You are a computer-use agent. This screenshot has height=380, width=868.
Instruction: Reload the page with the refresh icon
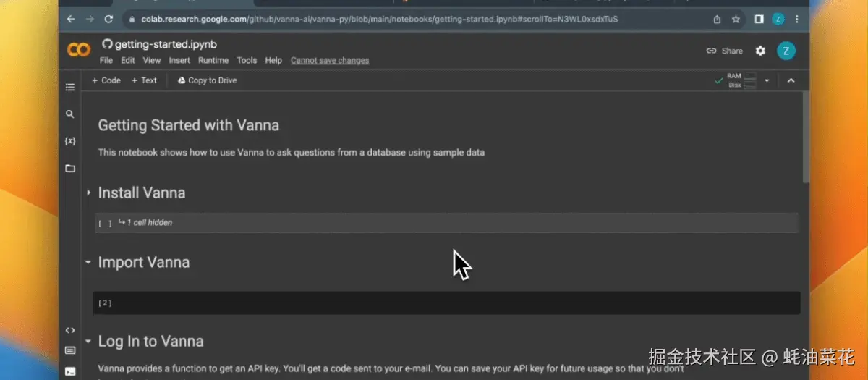pyautogui.click(x=109, y=19)
